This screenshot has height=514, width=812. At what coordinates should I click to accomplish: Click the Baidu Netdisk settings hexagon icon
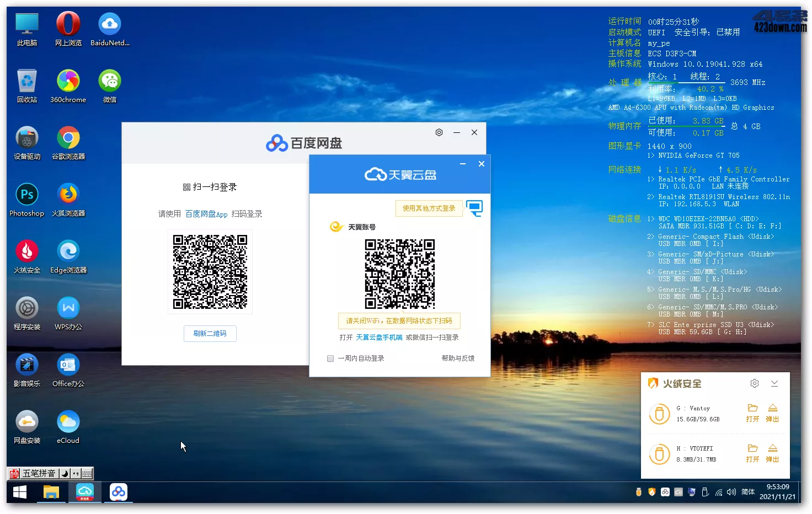point(439,132)
